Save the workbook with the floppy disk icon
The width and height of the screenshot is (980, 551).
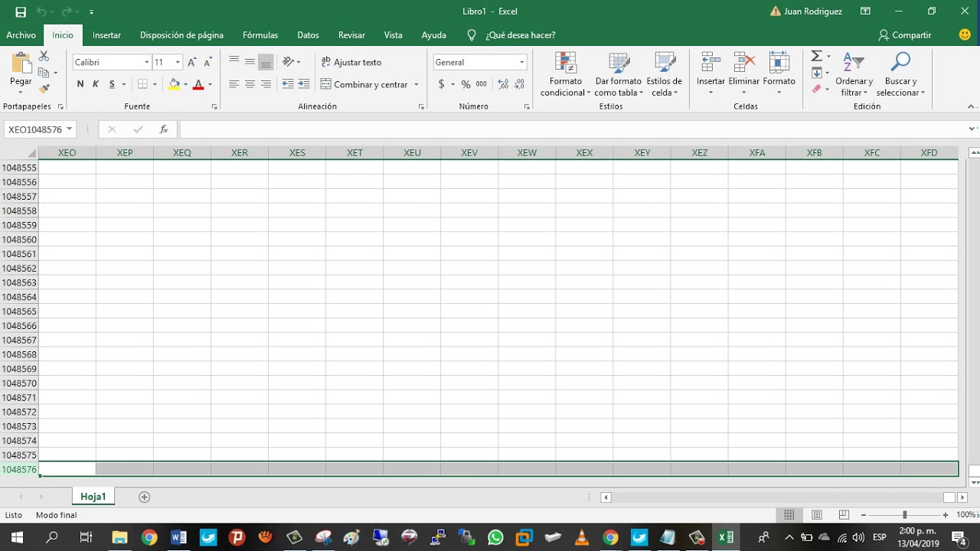[21, 11]
